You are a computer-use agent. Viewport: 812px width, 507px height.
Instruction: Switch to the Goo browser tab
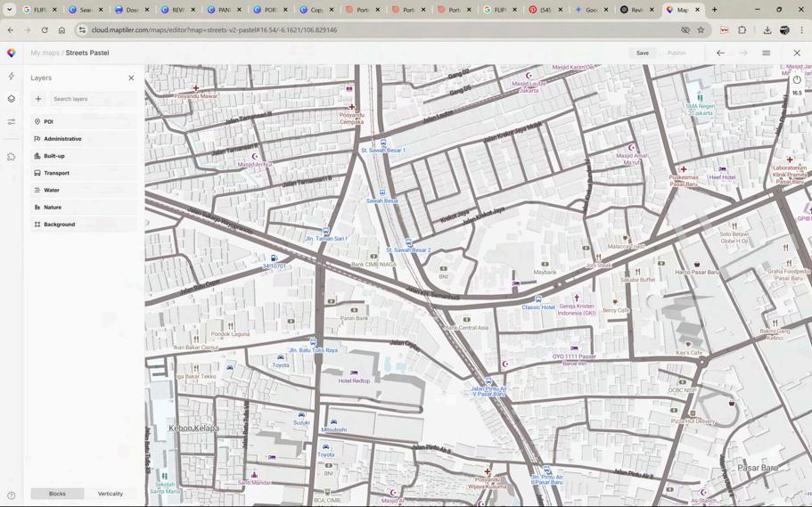[589, 9]
